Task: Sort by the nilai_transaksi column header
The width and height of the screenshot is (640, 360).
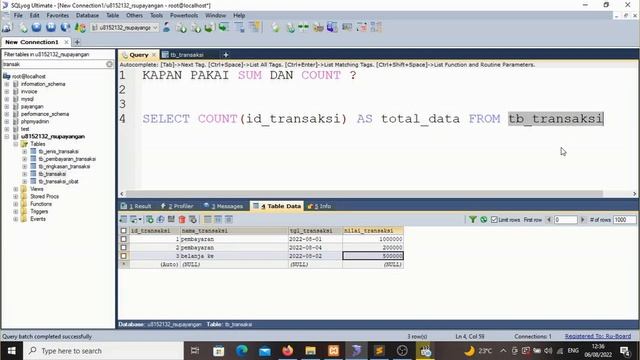Action: (373, 231)
